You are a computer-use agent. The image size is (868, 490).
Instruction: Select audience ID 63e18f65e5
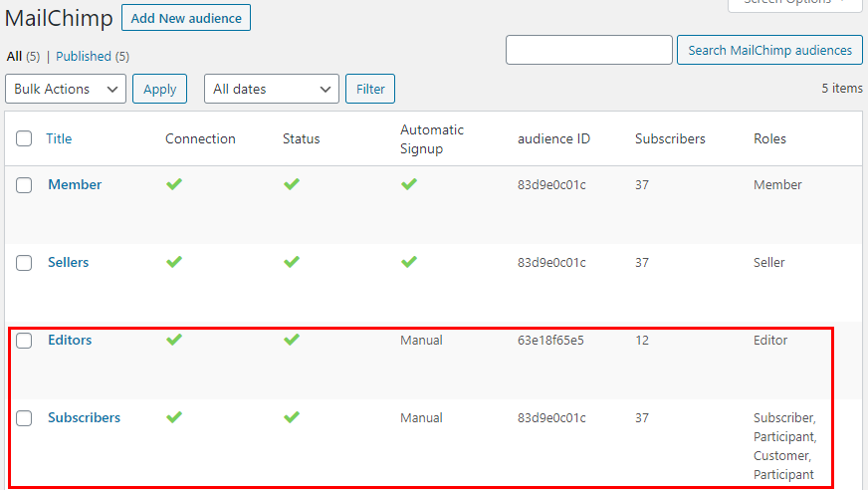tap(550, 340)
